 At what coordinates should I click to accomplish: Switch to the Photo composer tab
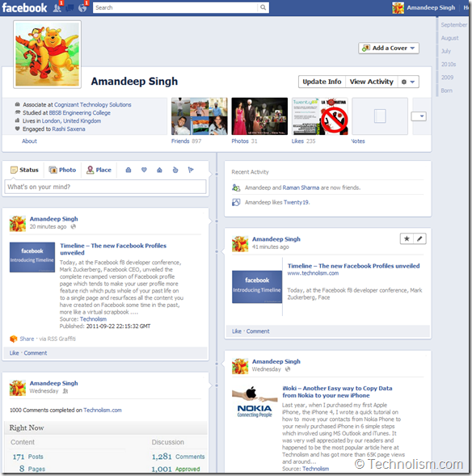[62, 170]
